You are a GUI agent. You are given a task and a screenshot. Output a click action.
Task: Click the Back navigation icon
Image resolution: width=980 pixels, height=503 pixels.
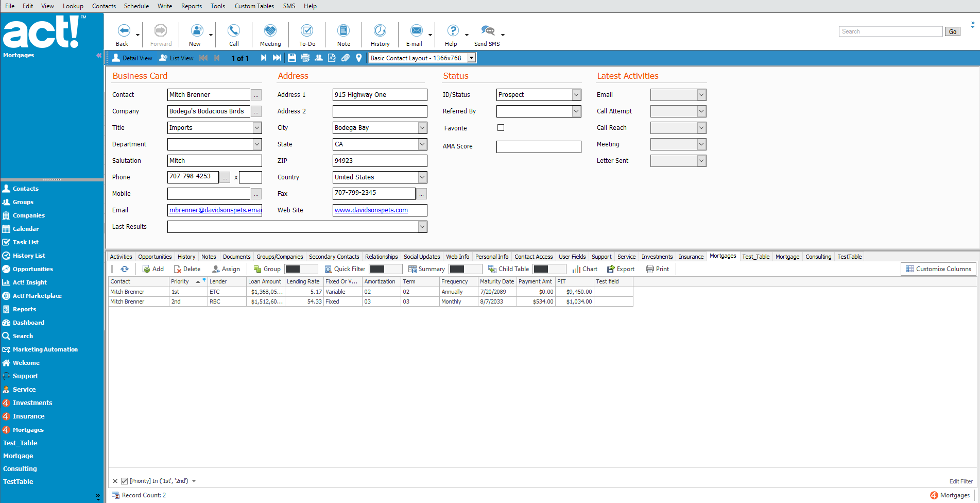pyautogui.click(x=124, y=31)
